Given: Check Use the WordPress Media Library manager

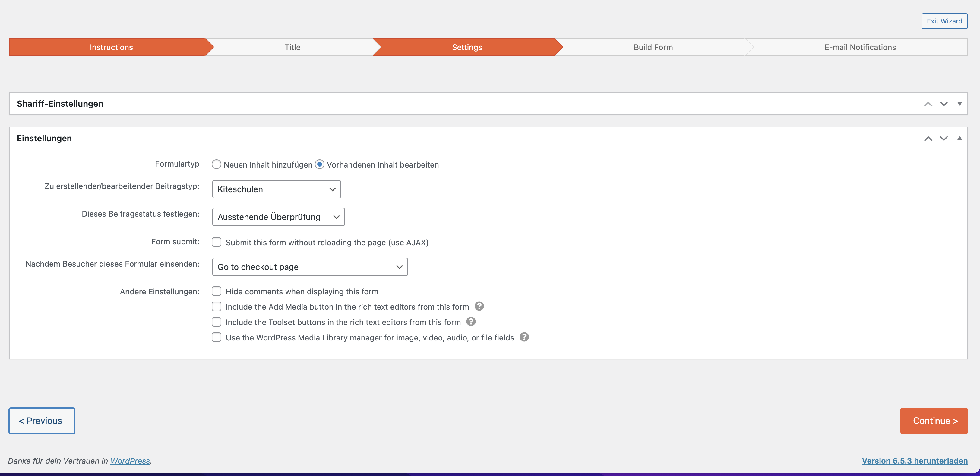Looking at the screenshot, I should (217, 337).
